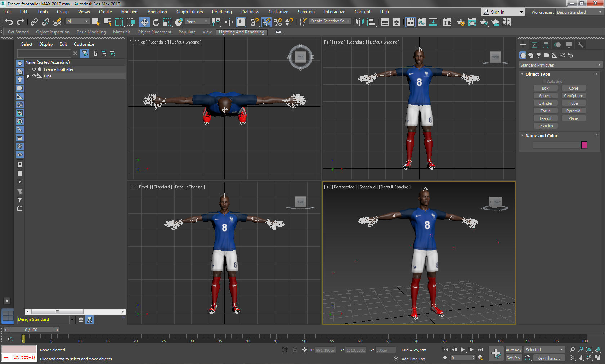This screenshot has height=364, width=605.
Task: Toggle visibility of France footballer object
Action: (x=34, y=69)
